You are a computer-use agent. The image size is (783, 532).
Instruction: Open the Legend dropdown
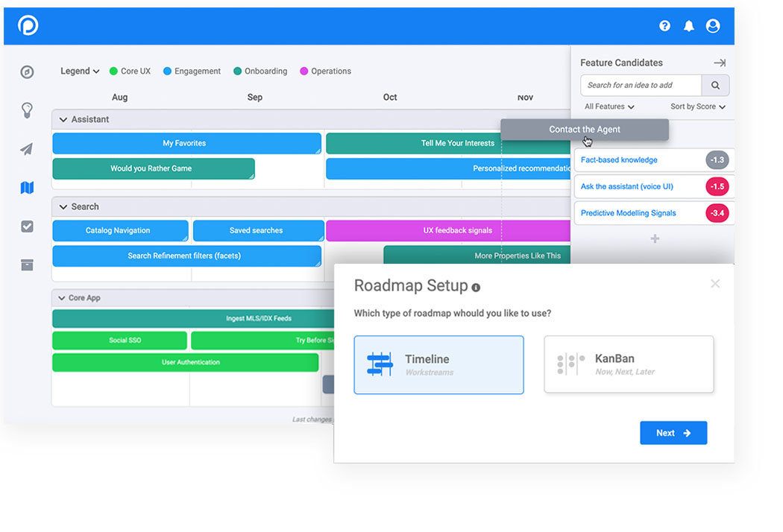[x=79, y=71]
